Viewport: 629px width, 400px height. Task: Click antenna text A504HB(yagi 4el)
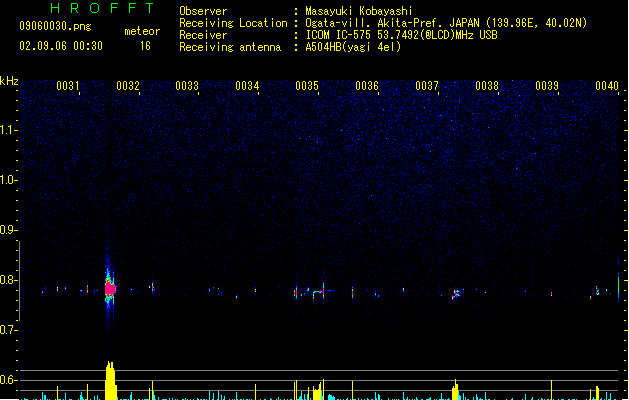[x=353, y=47]
